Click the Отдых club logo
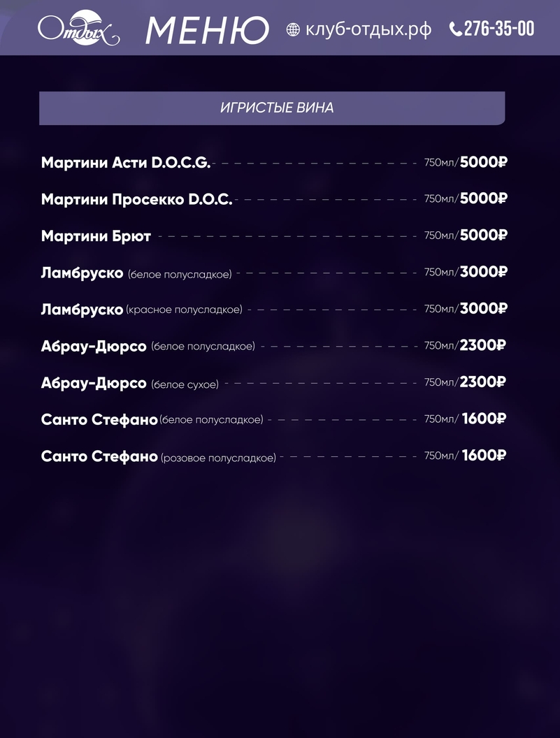Viewport: 560px width, 738px height. pyautogui.click(x=78, y=29)
